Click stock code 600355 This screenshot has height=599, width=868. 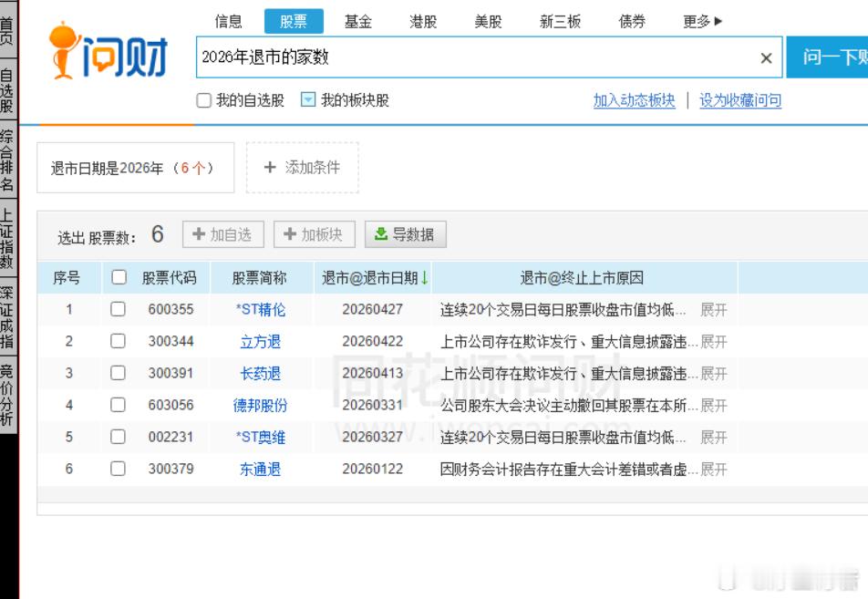coord(171,309)
